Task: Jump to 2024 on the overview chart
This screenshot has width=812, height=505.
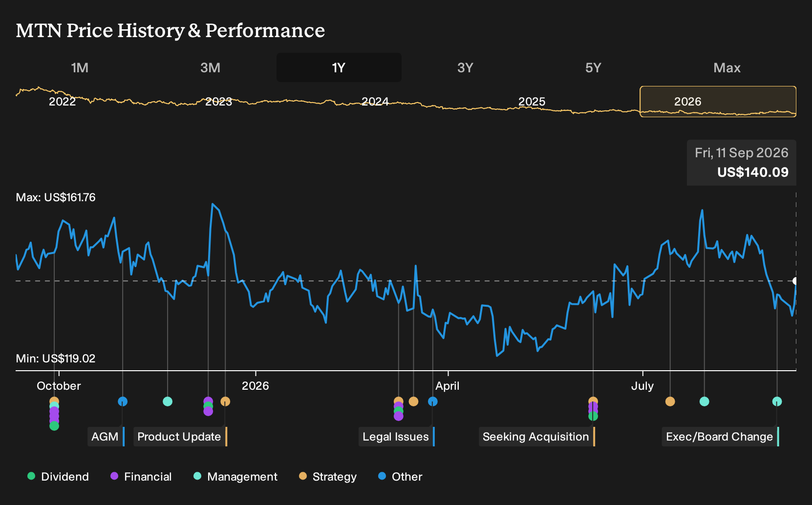Action: click(x=375, y=102)
